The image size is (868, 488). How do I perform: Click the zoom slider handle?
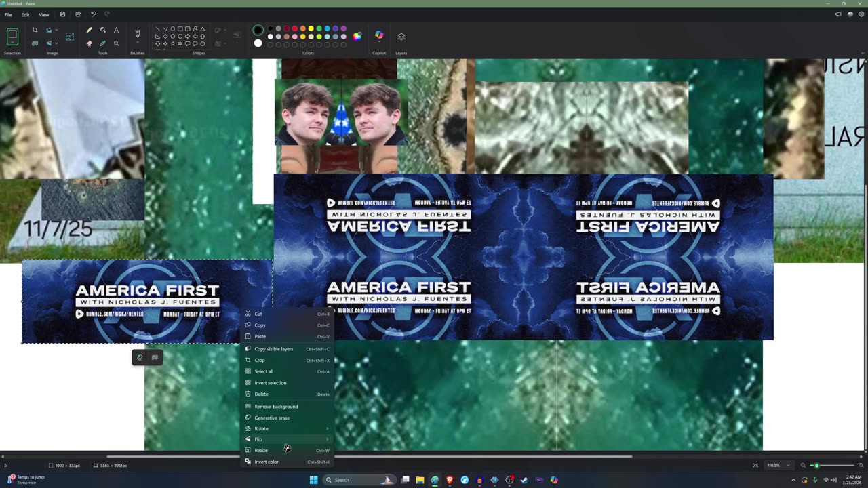[x=816, y=466]
